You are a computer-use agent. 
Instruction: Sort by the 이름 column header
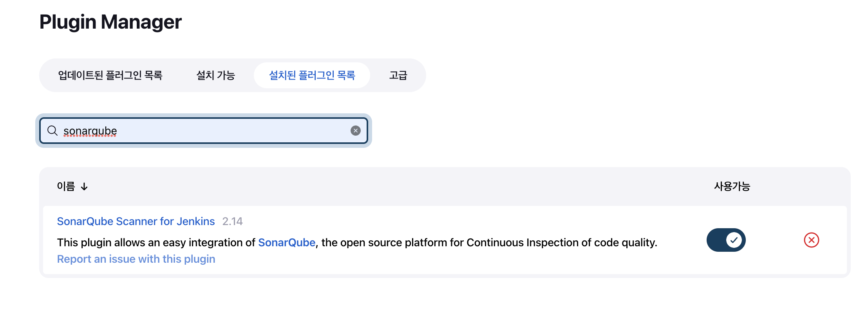point(66,186)
